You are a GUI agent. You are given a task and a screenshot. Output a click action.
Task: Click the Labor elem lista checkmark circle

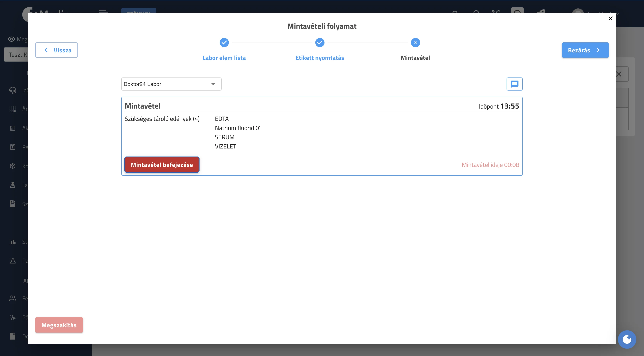pyautogui.click(x=224, y=43)
